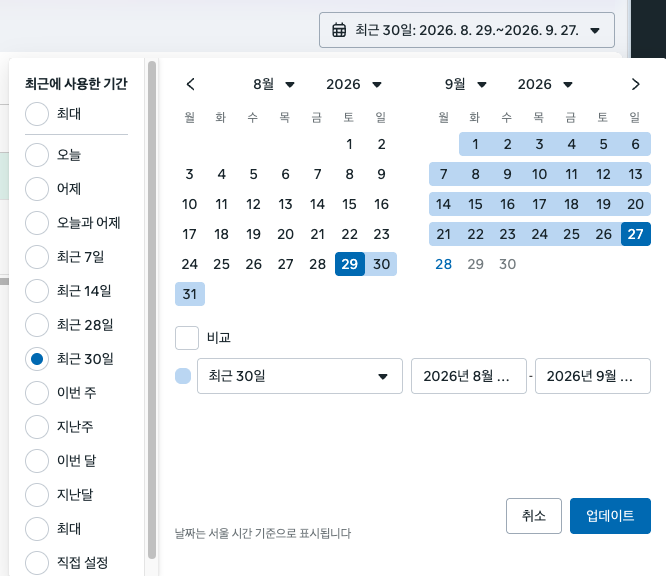Pick August 29 in the calendar

350,264
